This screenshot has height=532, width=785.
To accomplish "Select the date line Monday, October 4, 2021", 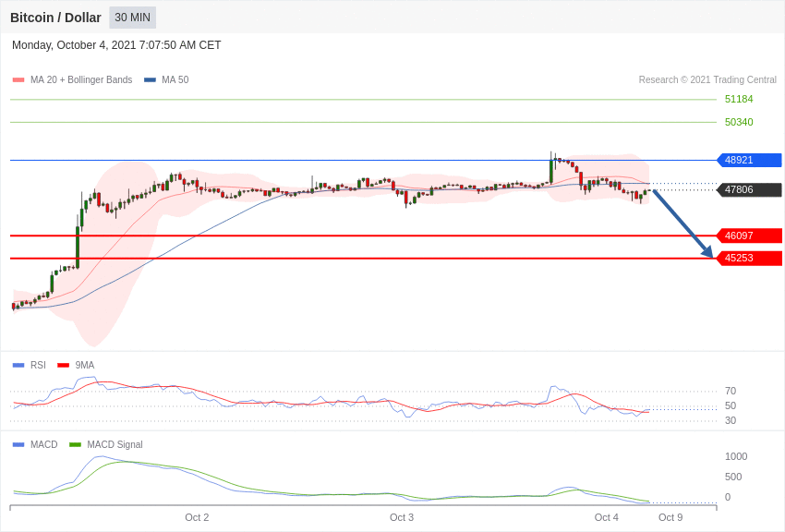I will pyautogui.click(x=116, y=45).
